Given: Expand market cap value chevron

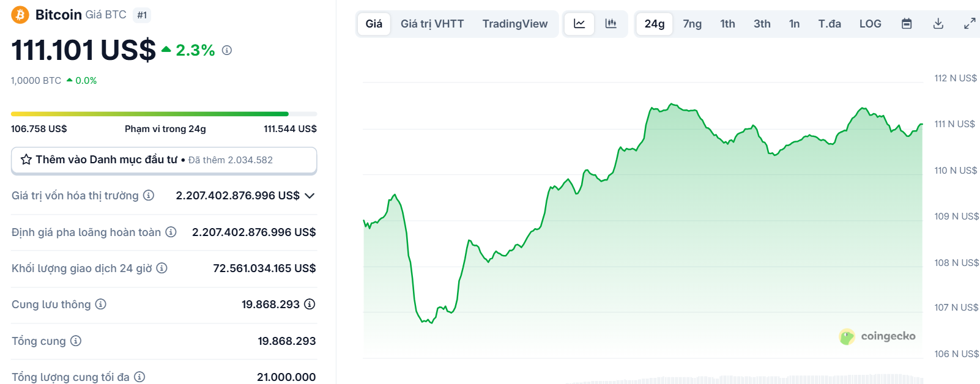Looking at the screenshot, I should tap(310, 196).
